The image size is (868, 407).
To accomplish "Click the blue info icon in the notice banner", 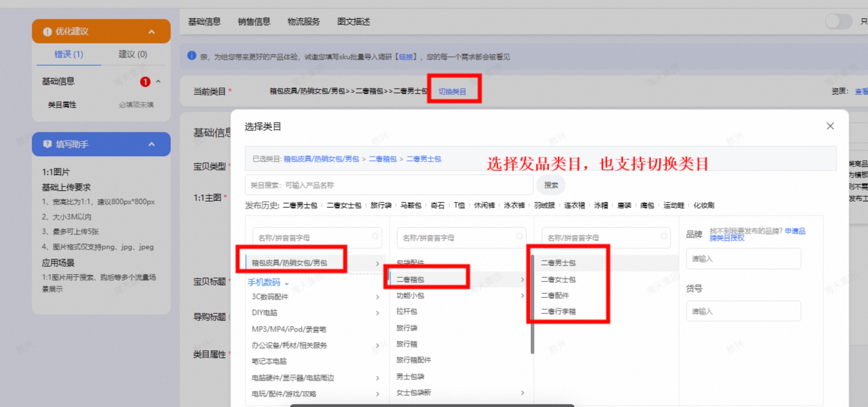I will pyautogui.click(x=192, y=55).
